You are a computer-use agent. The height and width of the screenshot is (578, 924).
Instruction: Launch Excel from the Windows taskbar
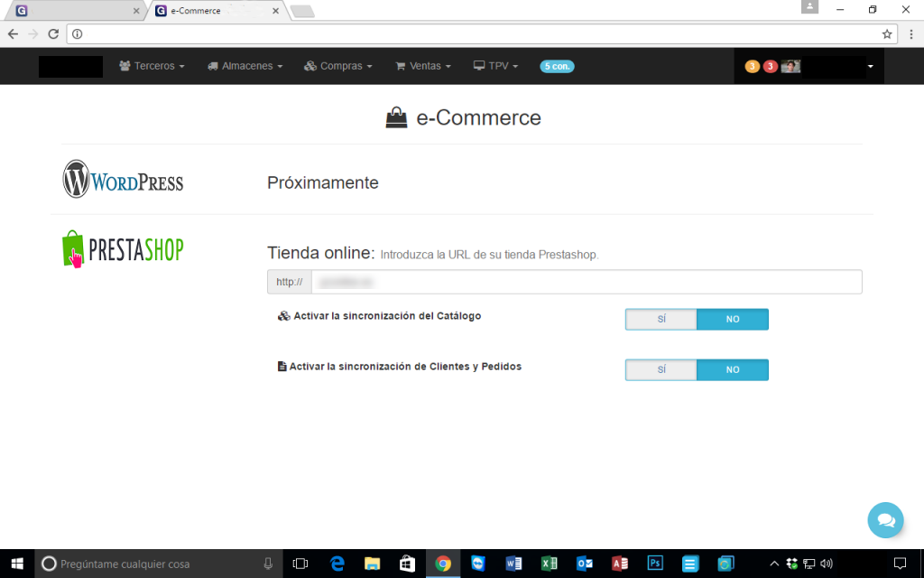549,564
